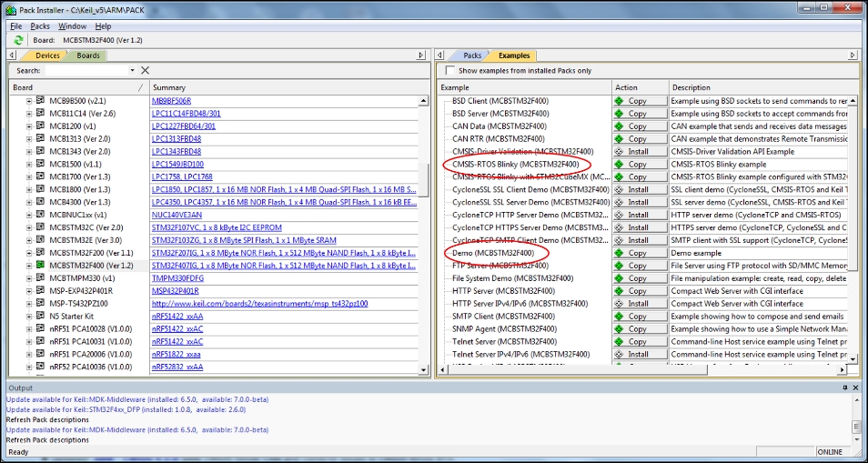Click the board icon beside N5 Starter Kit
This screenshot has height=463, width=868.
click(x=40, y=317)
